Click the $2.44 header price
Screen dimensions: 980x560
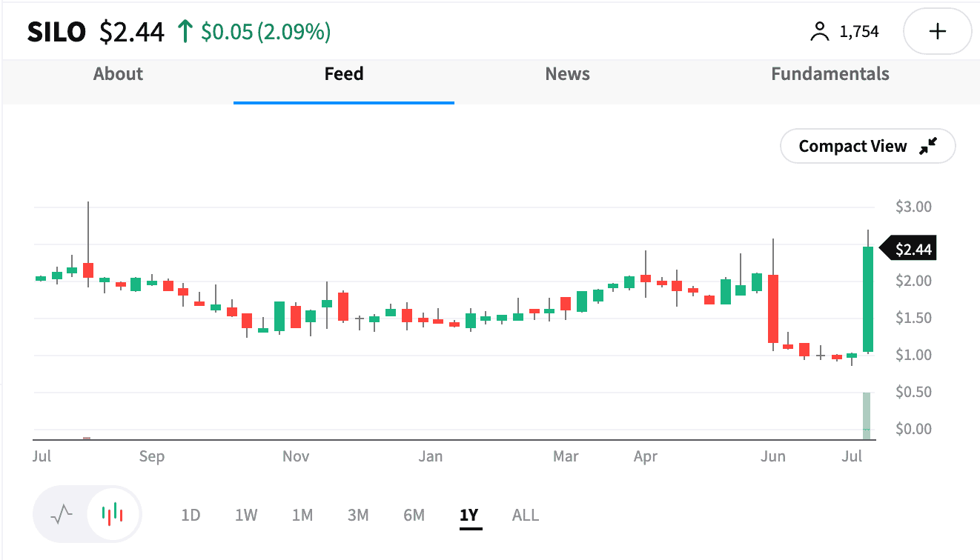click(x=132, y=32)
